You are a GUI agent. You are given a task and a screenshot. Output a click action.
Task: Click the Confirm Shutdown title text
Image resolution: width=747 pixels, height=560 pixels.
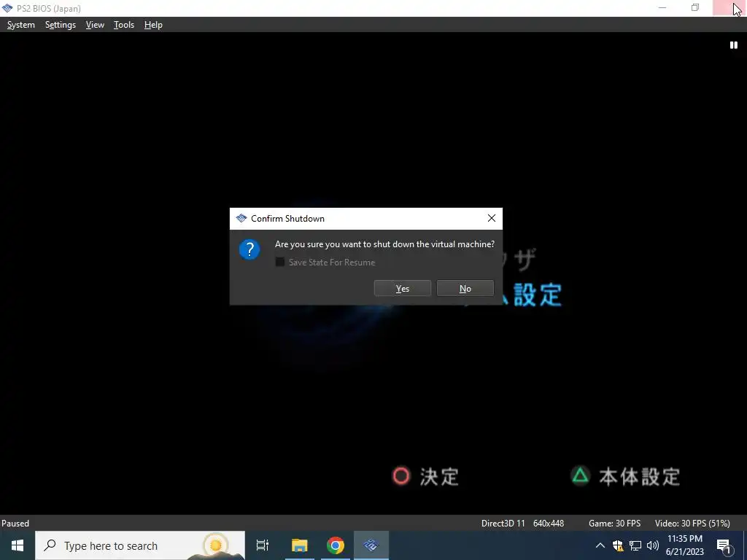tap(287, 219)
